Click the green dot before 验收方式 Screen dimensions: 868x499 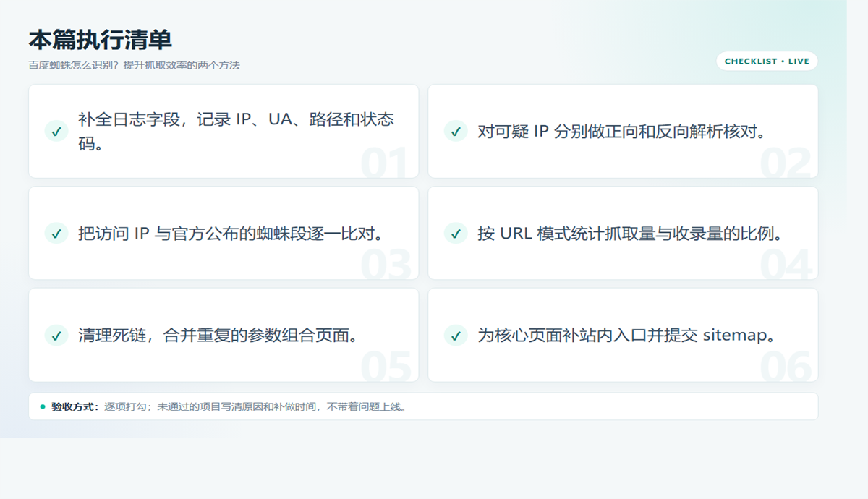43,406
